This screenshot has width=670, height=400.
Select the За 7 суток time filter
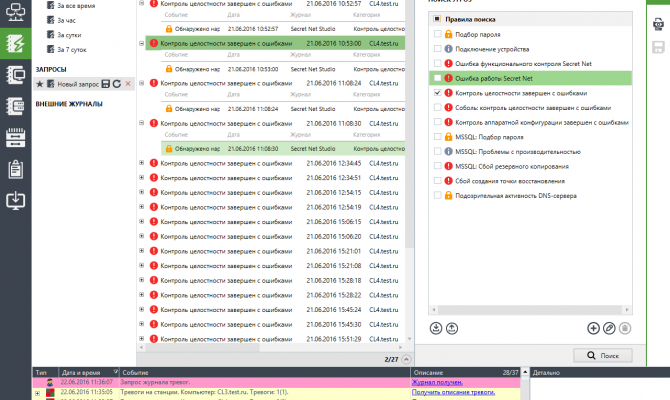71,50
